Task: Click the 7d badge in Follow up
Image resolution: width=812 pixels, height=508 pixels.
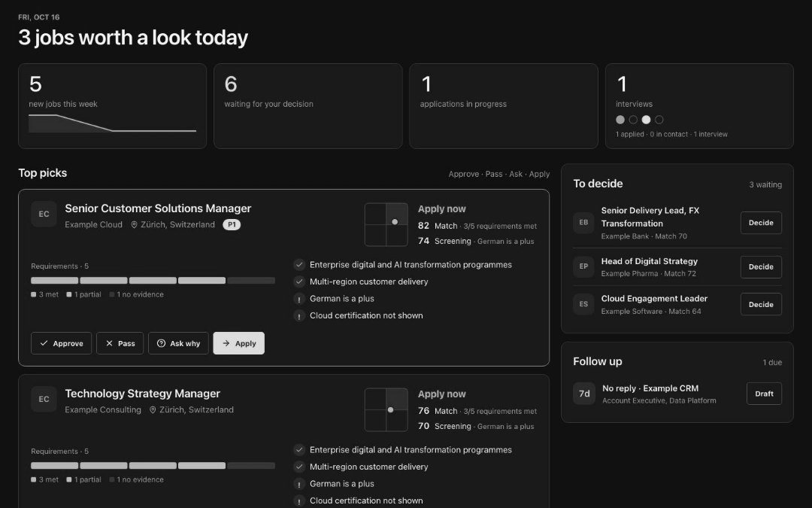Action: (584, 394)
